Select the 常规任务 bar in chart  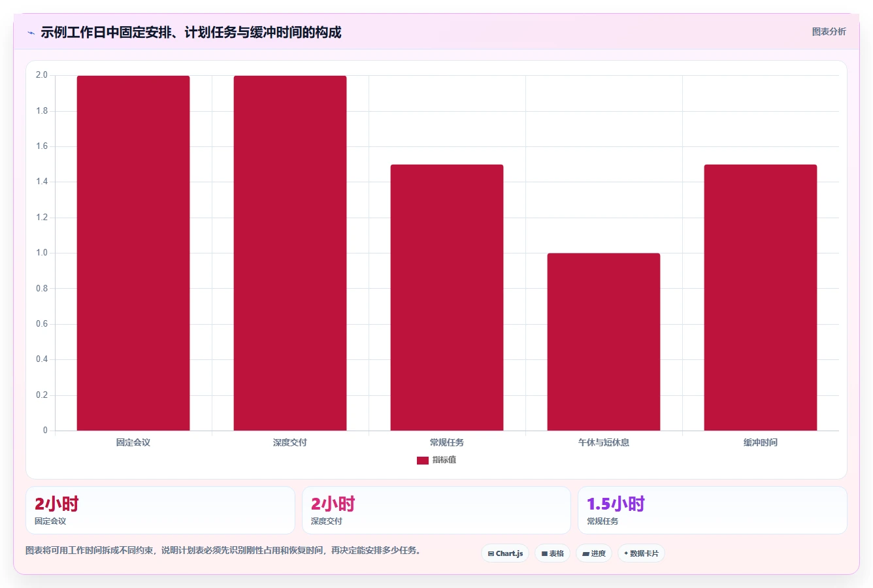point(447,297)
